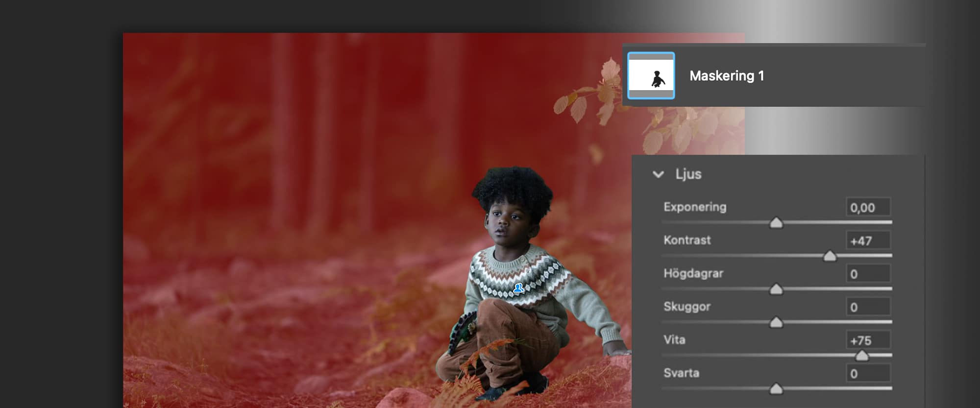Click the Exponering slider handle
980x408 pixels.
click(x=776, y=223)
